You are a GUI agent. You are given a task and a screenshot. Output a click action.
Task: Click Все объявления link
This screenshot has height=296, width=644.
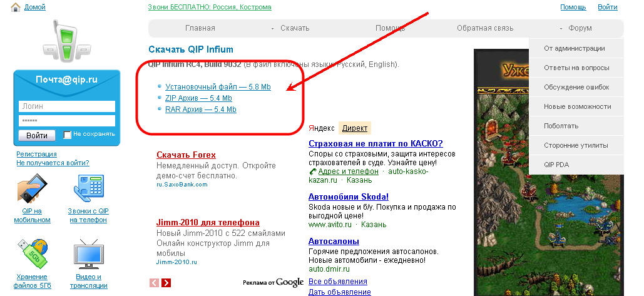pyautogui.click(x=338, y=282)
